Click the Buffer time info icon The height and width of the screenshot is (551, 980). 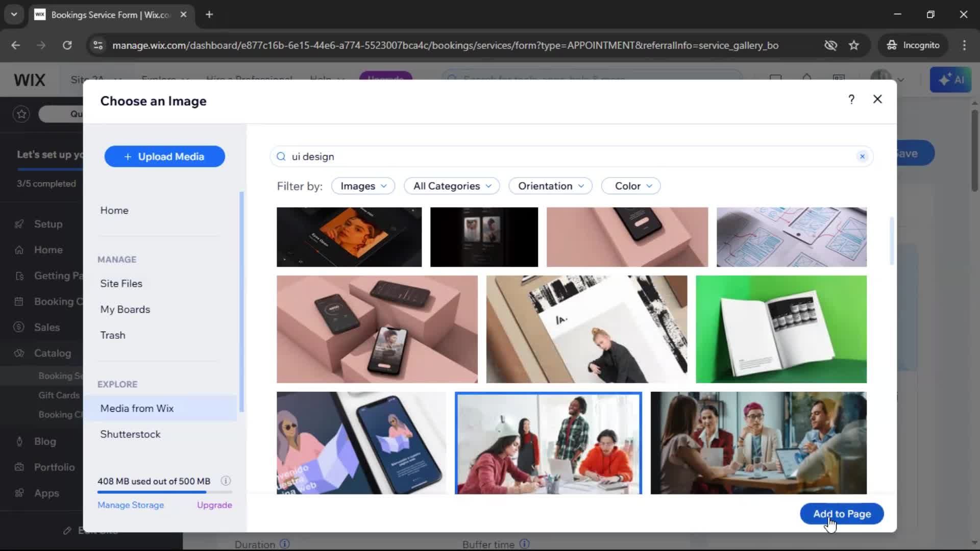pyautogui.click(x=524, y=544)
